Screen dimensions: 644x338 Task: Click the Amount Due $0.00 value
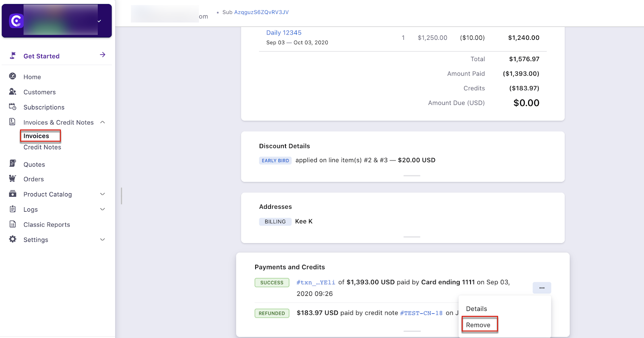[526, 103]
